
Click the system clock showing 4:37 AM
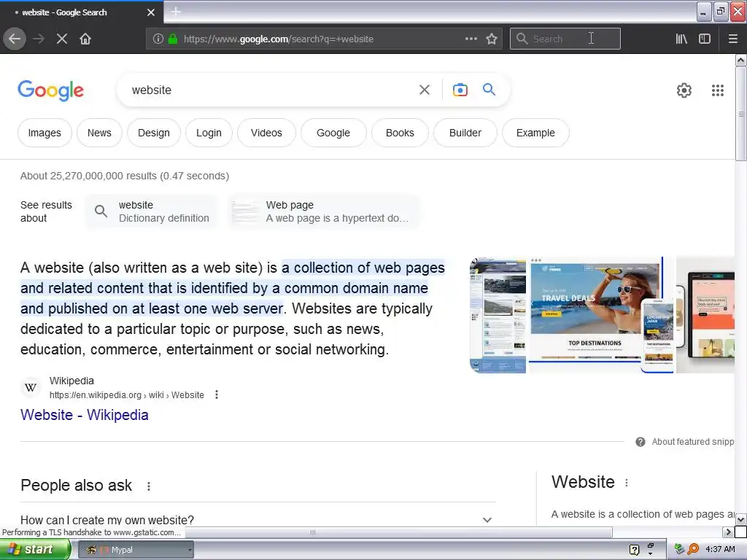coord(720,549)
